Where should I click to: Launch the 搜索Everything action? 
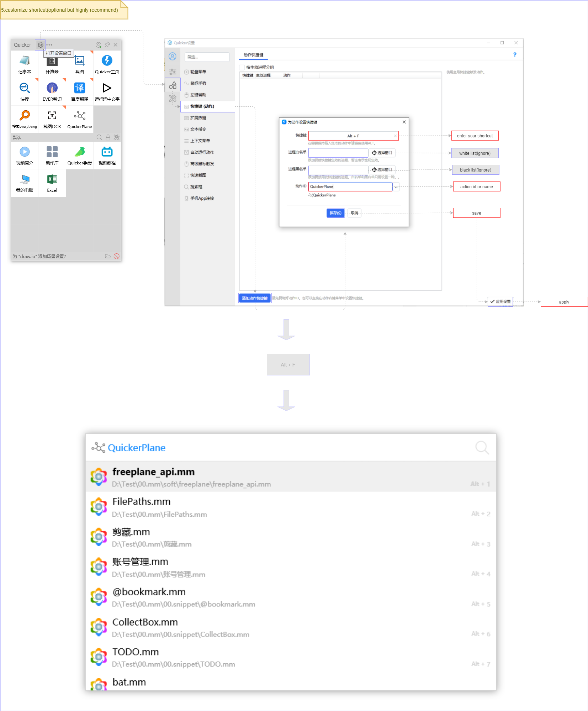pos(25,119)
